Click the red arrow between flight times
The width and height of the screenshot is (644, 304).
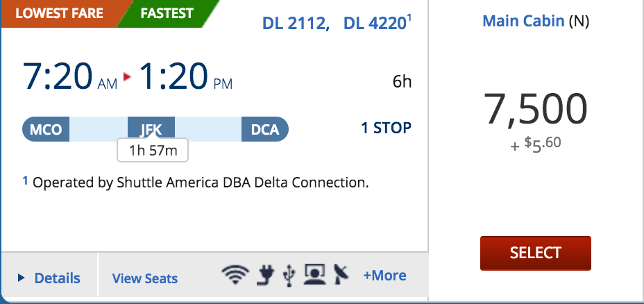coord(127,77)
